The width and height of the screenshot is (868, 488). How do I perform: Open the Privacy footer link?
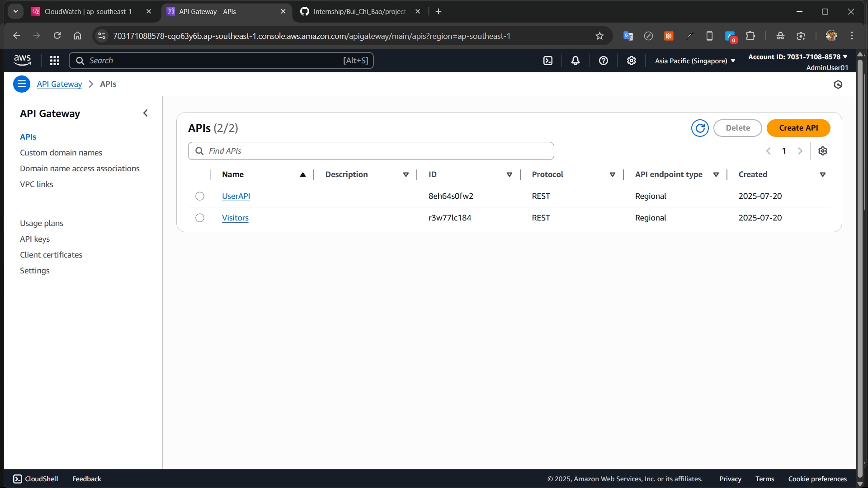pos(730,479)
